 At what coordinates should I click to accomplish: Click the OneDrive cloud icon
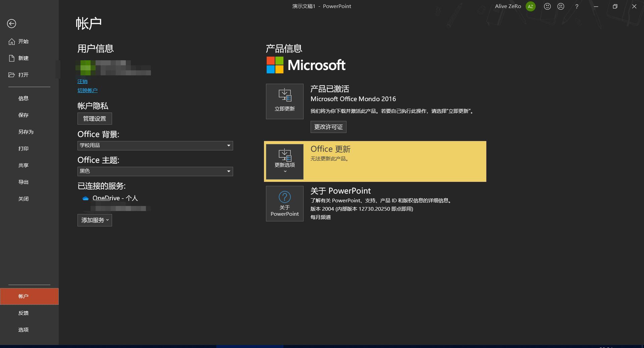click(x=86, y=198)
